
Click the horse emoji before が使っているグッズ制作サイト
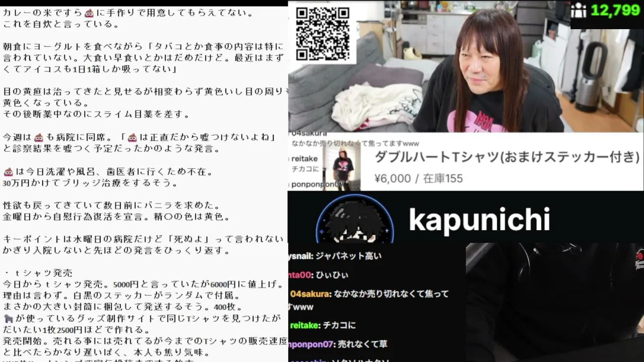pos(9,318)
